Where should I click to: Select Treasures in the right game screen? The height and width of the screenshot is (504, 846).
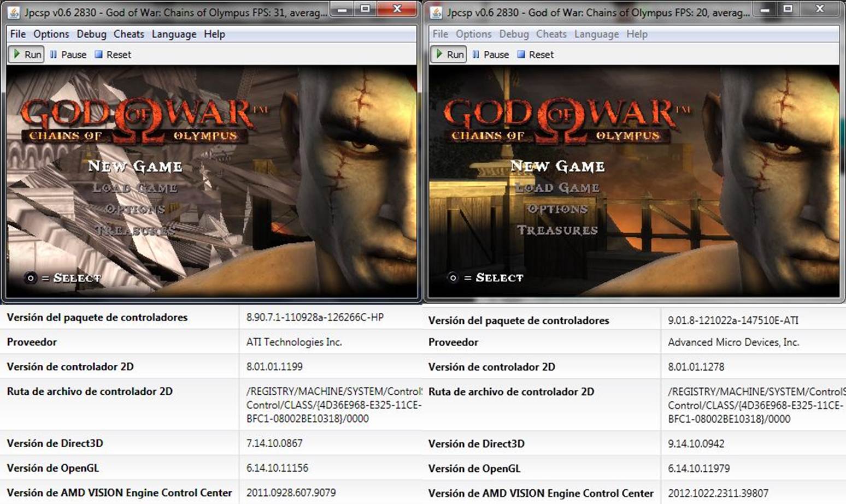557,230
